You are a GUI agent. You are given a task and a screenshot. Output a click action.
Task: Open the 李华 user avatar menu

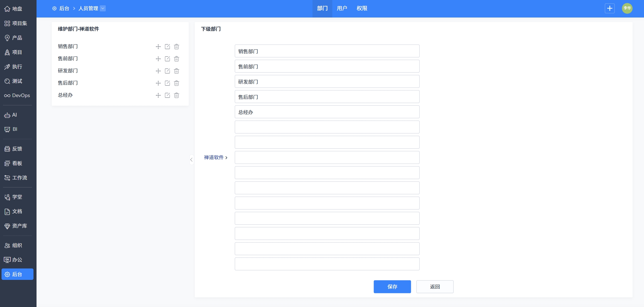(x=627, y=8)
